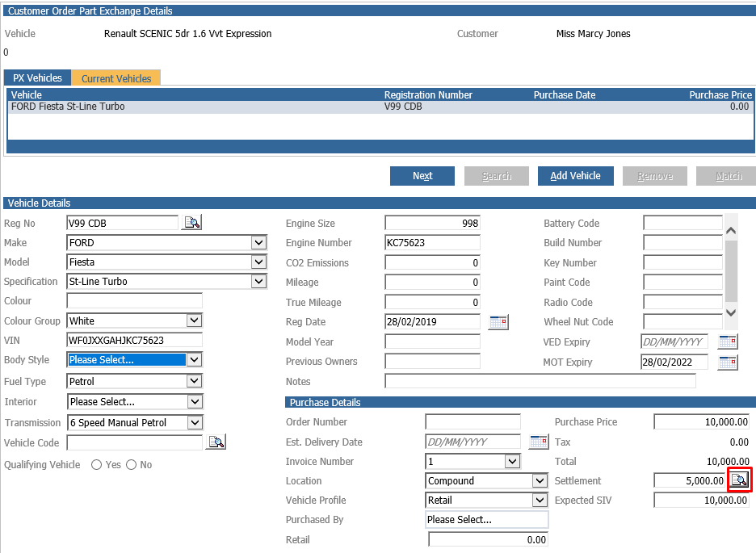The width and height of the screenshot is (756, 553).
Task: Click the Settlement lookup icon
Action: [x=739, y=480]
